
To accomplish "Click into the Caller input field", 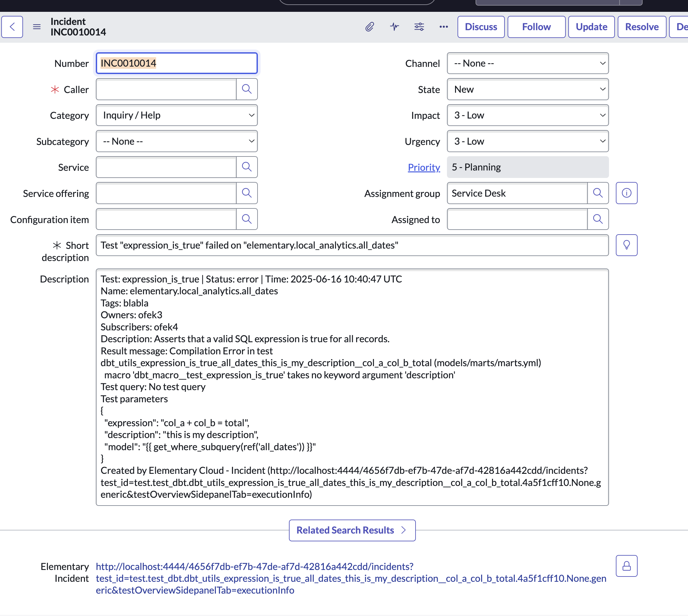I will point(166,89).
